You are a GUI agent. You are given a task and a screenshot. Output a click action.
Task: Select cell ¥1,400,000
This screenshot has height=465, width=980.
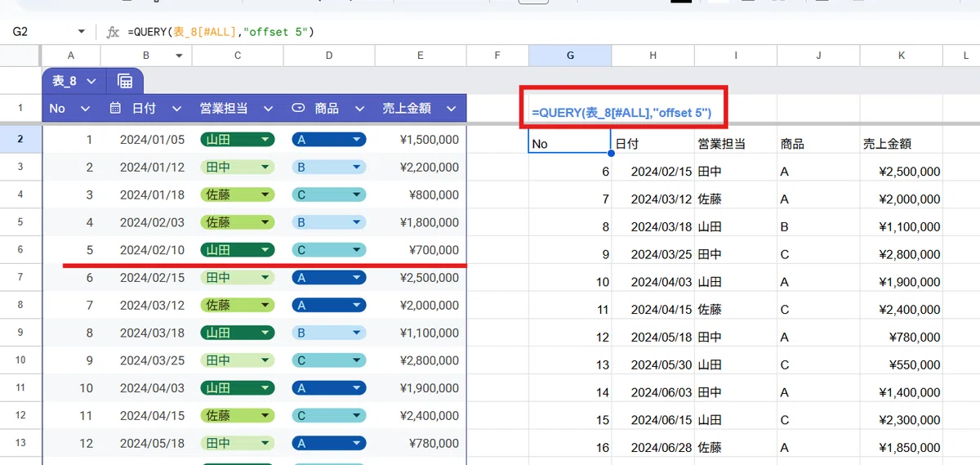(x=901, y=392)
